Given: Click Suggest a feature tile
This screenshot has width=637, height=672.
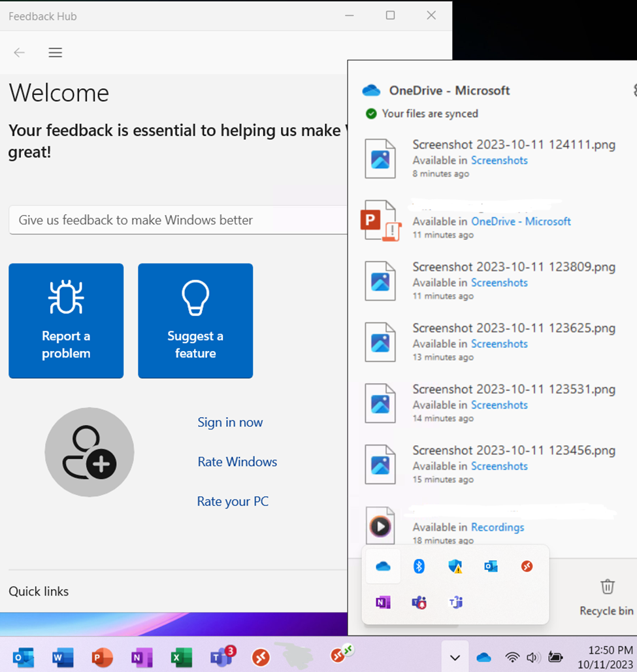Looking at the screenshot, I should point(195,320).
